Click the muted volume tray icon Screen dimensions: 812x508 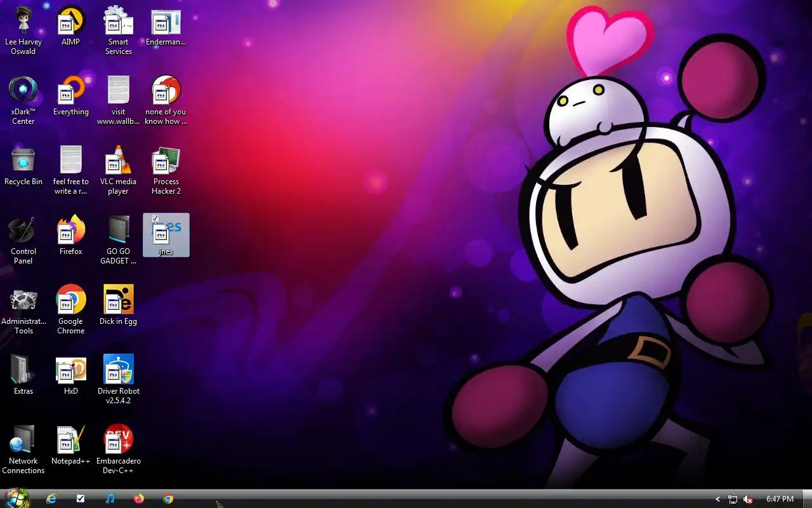click(748, 499)
